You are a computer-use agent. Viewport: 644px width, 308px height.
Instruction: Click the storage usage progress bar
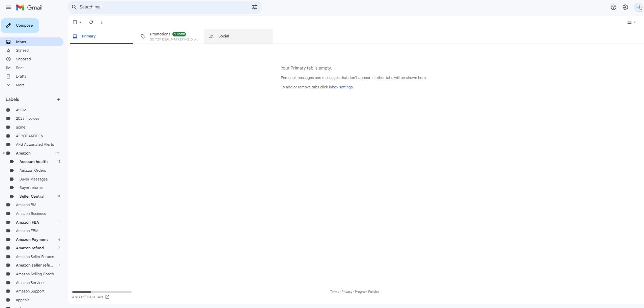click(x=102, y=292)
